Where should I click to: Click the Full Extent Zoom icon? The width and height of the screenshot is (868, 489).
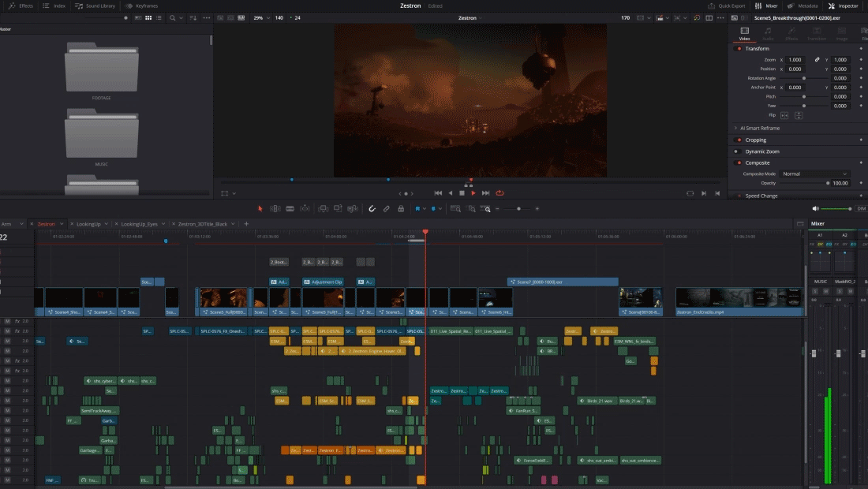pos(455,208)
